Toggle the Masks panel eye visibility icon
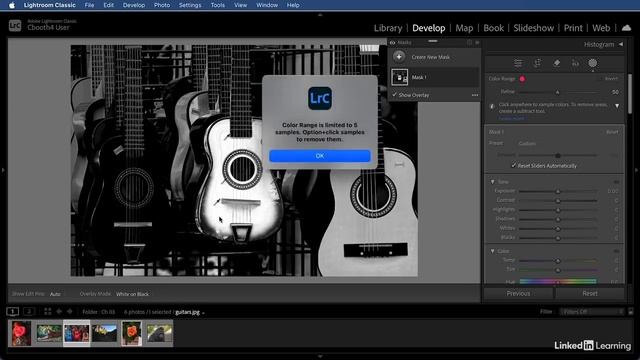 (393, 42)
